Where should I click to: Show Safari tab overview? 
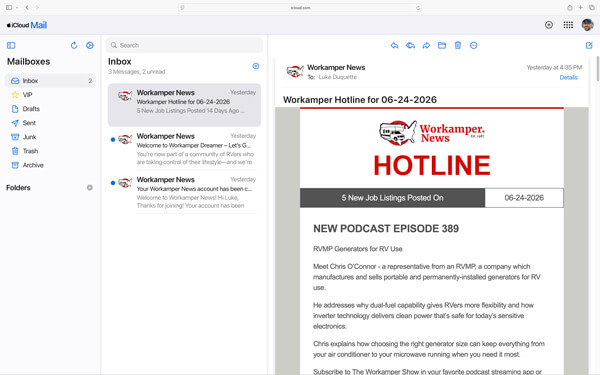tap(592, 7)
